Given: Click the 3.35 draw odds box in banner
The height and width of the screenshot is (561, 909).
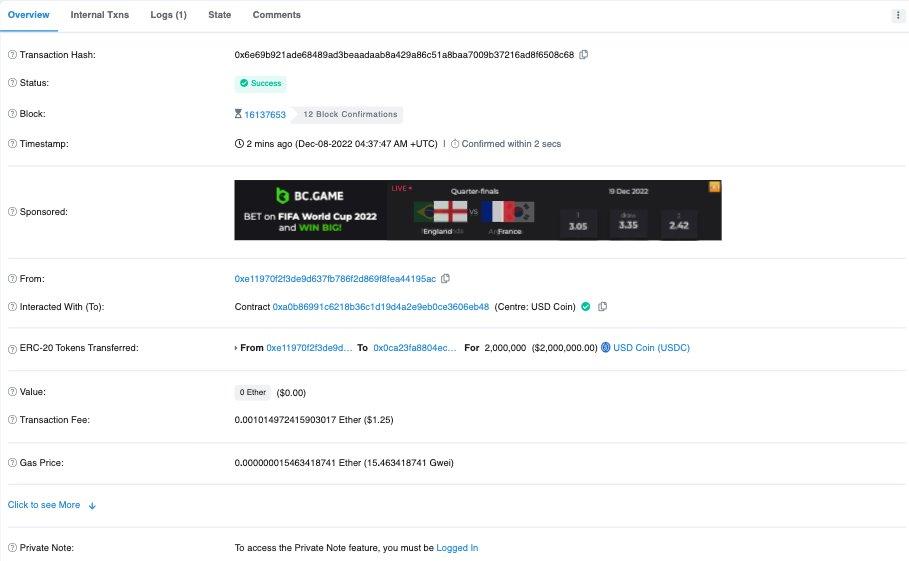Looking at the screenshot, I should (x=628, y=223).
